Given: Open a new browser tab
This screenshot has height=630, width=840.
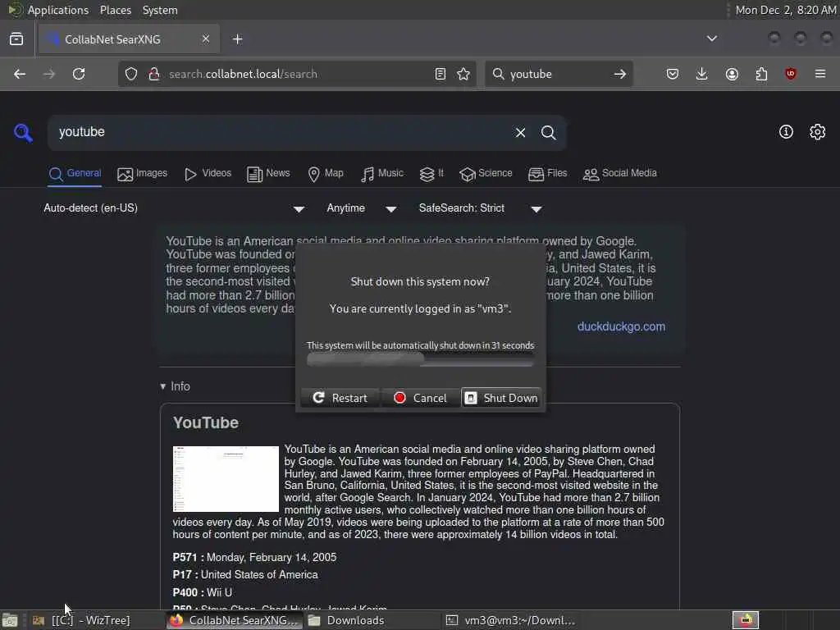Looking at the screenshot, I should point(237,39).
